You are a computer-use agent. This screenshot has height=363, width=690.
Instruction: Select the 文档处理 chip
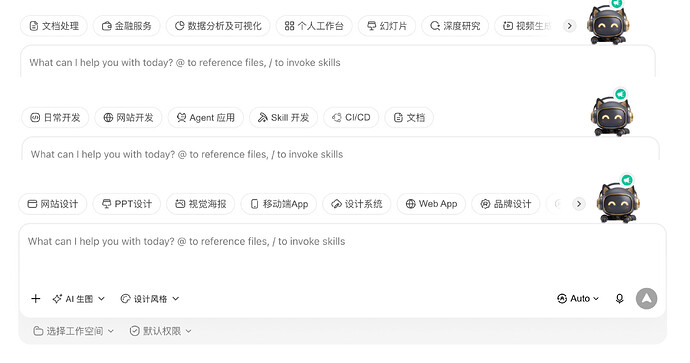tap(54, 26)
